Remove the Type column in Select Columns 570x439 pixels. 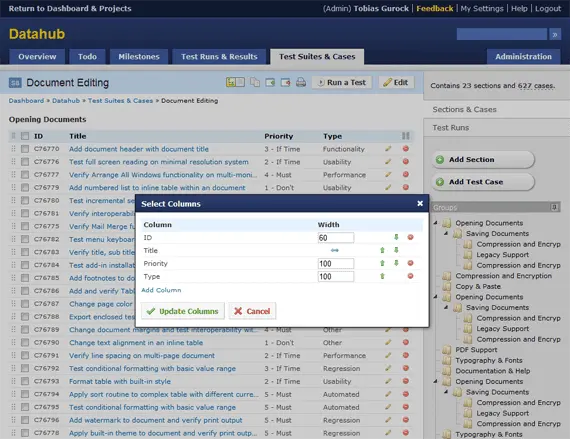[x=410, y=276]
